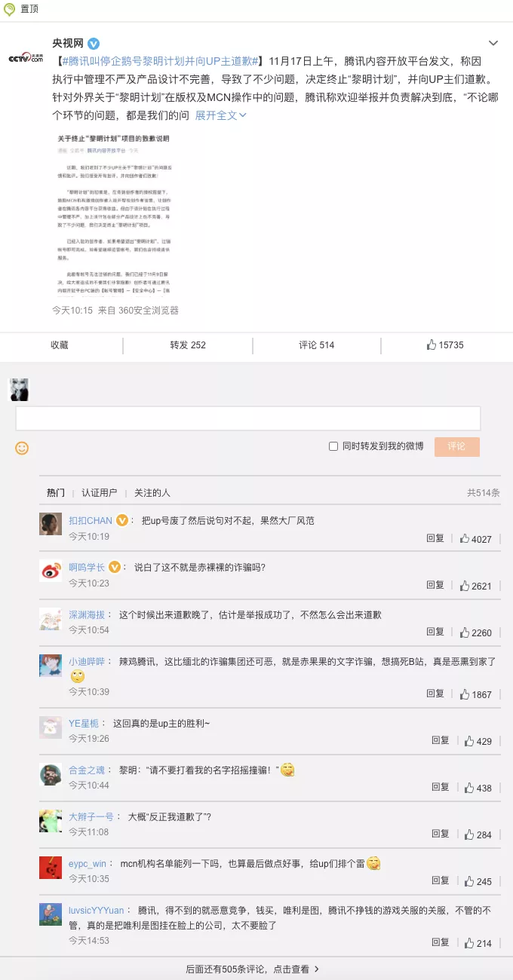Viewport: 513px width, 980px height.
Task: Click the Weibo logo avatar of 啊呜学长
Action: [x=51, y=571]
